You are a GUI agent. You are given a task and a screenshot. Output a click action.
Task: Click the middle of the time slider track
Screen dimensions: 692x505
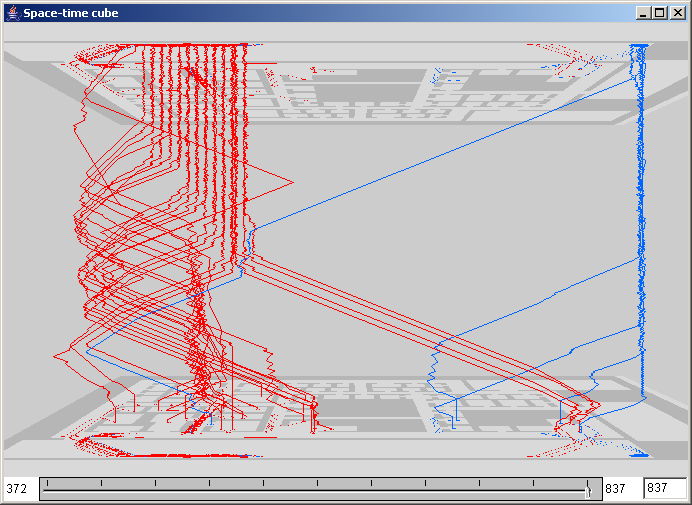(318, 490)
